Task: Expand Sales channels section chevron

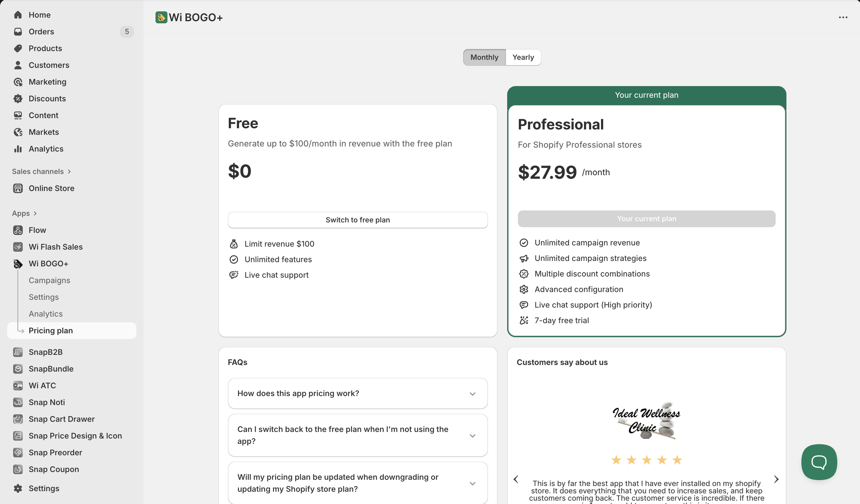Action: [69, 172]
